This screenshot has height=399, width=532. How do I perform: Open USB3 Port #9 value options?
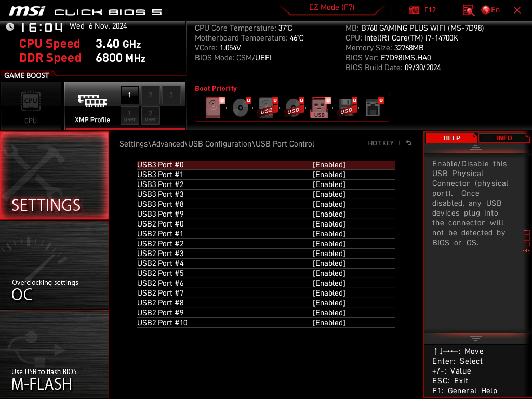(x=329, y=214)
